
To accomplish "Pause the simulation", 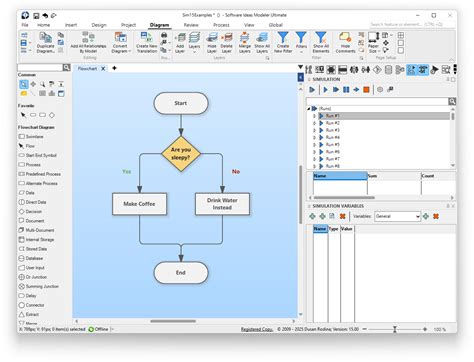I will (x=346, y=89).
